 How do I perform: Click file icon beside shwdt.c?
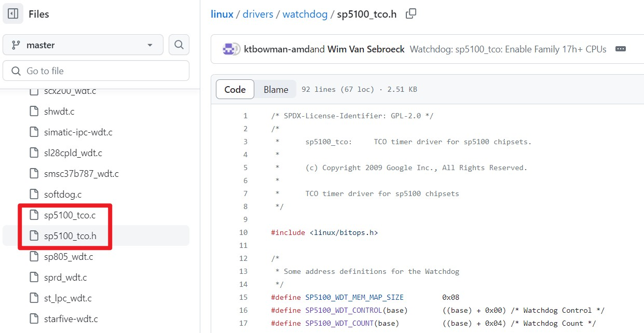pyautogui.click(x=34, y=112)
